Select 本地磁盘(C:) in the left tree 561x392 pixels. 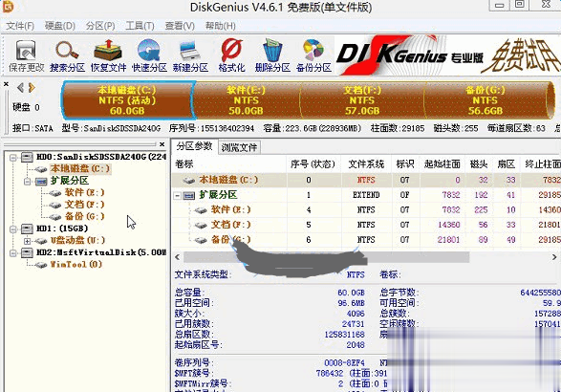point(79,168)
